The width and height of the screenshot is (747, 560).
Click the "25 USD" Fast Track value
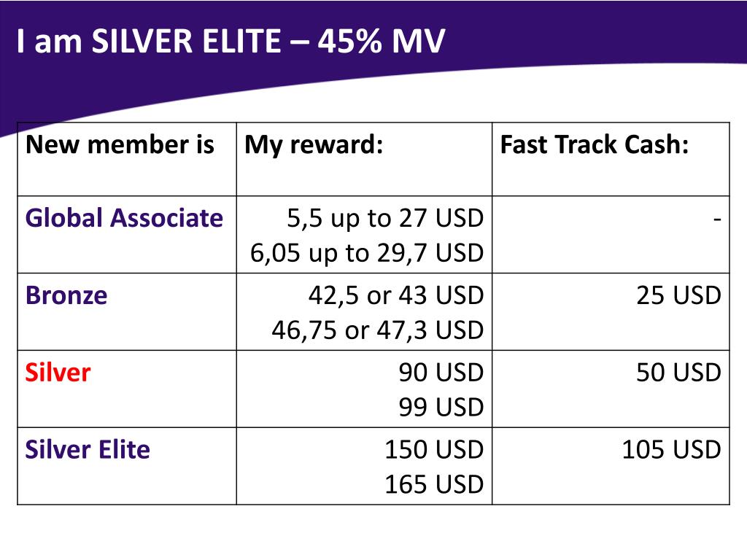tap(678, 295)
